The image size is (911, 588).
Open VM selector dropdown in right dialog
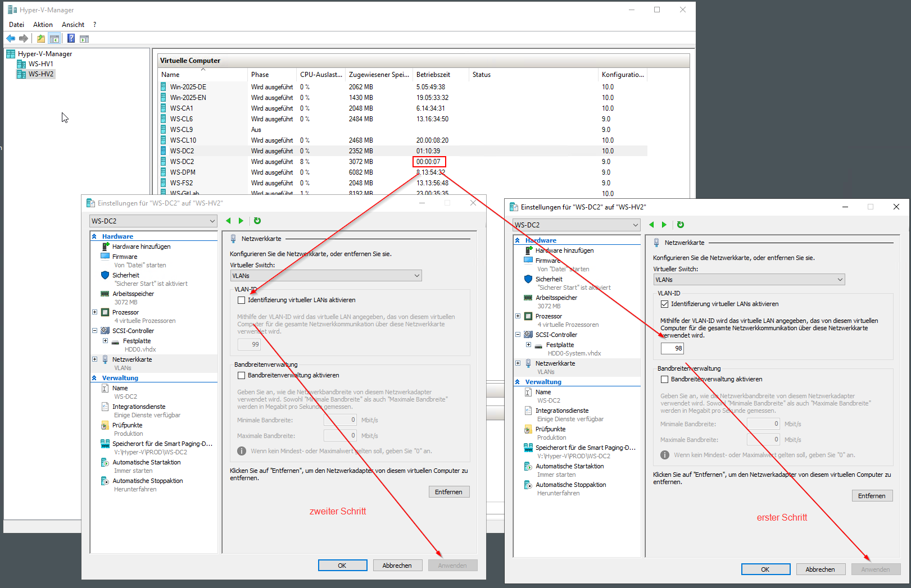[x=577, y=225]
